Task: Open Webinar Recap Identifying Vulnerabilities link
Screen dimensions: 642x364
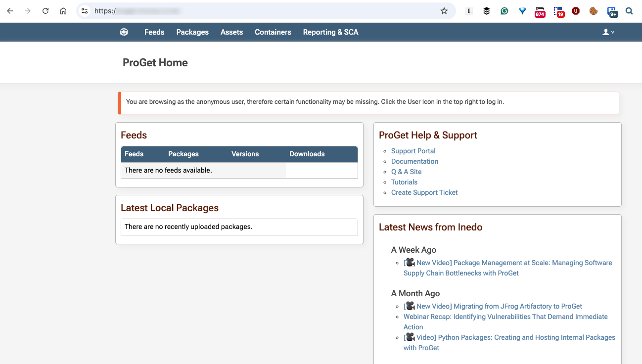Action: [505, 321]
